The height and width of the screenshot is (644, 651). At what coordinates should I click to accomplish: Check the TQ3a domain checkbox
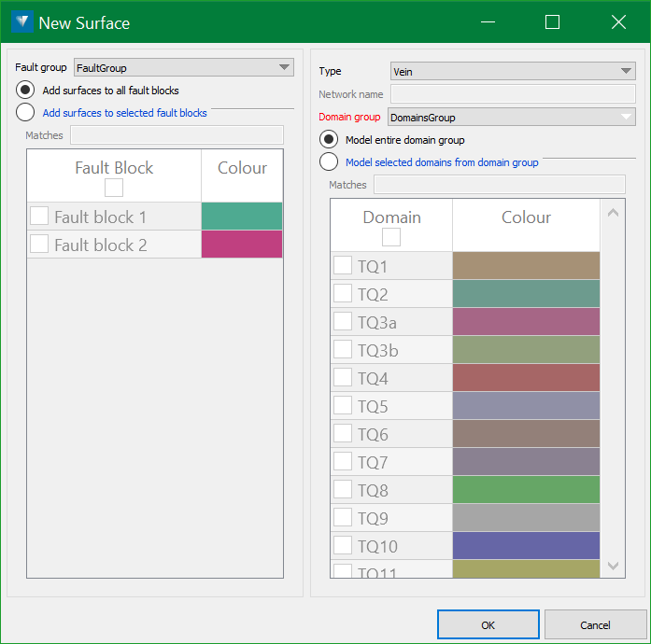[343, 322]
